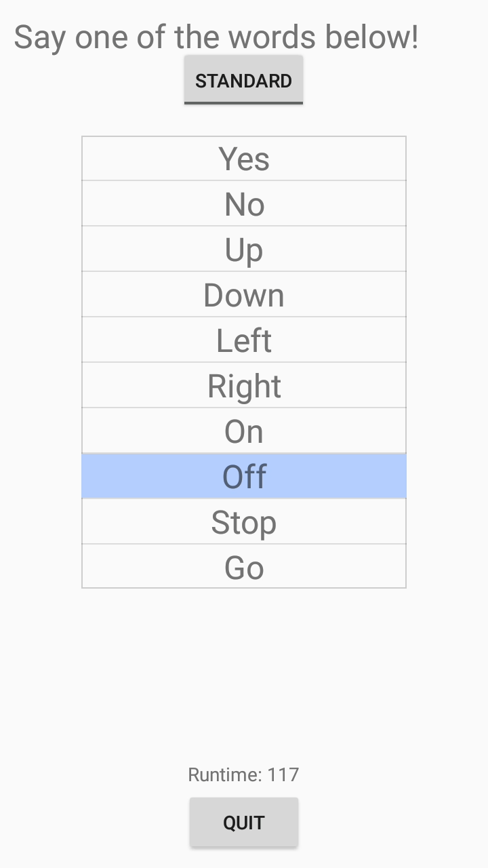Viewport: 488px width, 868px height.
Task: Select the Go list item
Action: [244, 567]
